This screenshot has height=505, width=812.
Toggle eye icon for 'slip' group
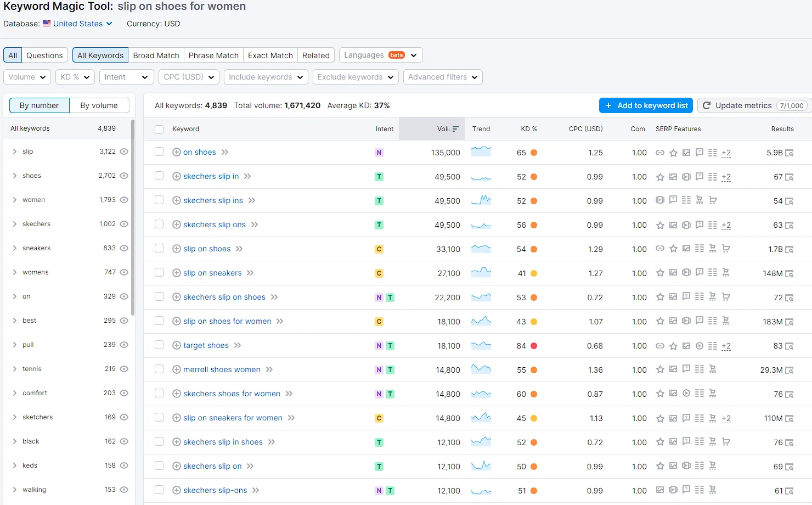click(124, 151)
